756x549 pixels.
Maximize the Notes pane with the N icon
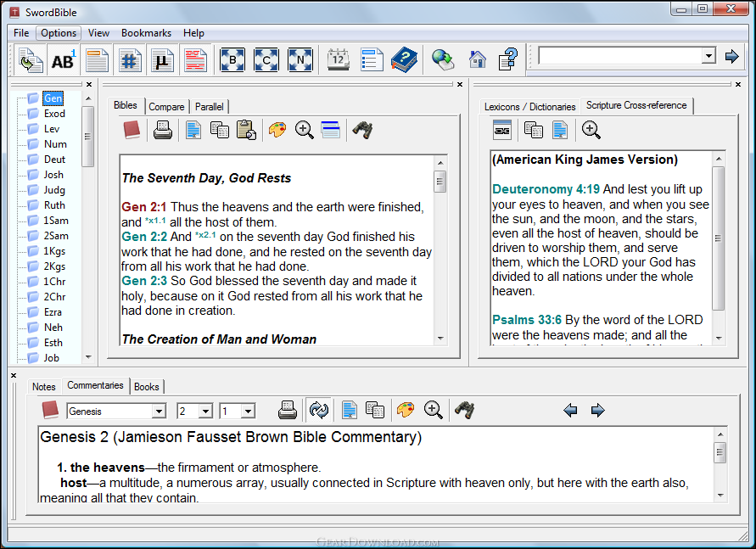[300, 60]
